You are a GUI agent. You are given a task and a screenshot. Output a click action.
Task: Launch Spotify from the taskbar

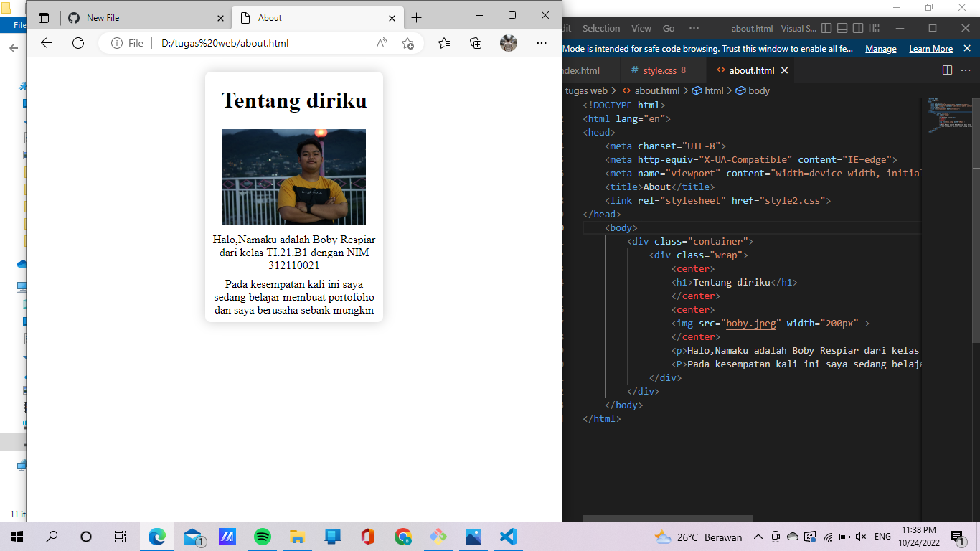[x=262, y=536]
